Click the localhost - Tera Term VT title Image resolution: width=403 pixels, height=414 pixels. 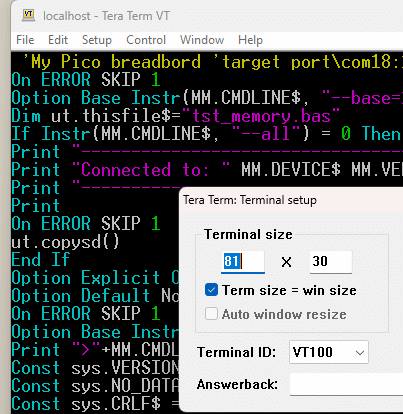(x=106, y=16)
